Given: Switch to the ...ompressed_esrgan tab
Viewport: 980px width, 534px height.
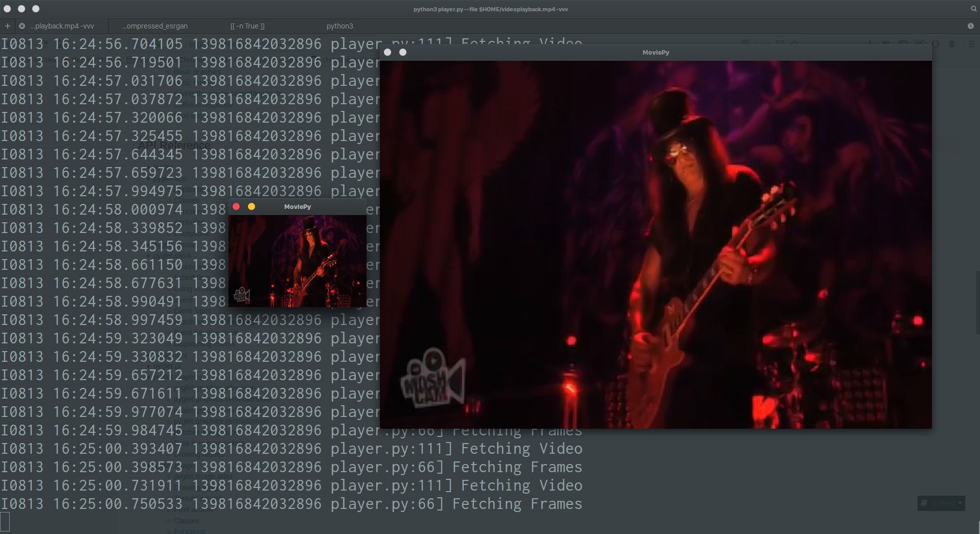Looking at the screenshot, I should tap(155, 26).
